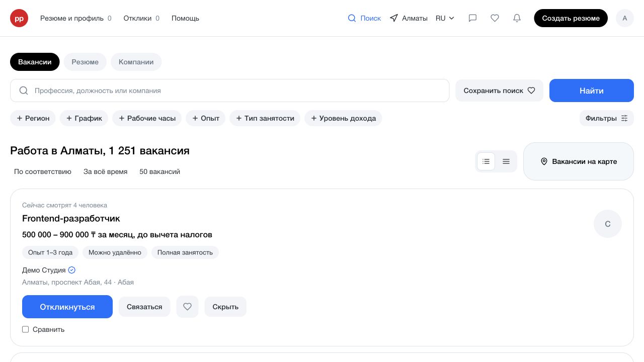Add the Регион filter

click(x=33, y=118)
